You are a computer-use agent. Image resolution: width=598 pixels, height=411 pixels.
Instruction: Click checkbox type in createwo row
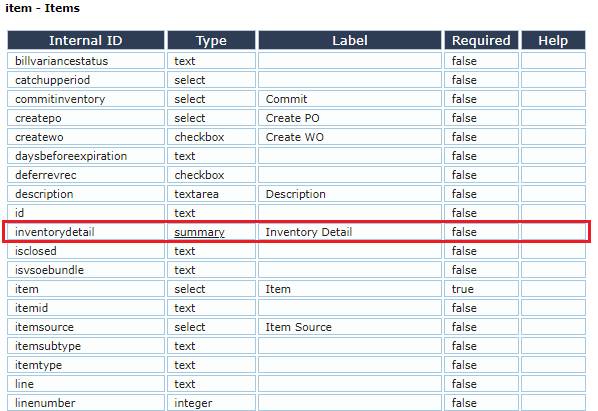(x=211, y=137)
